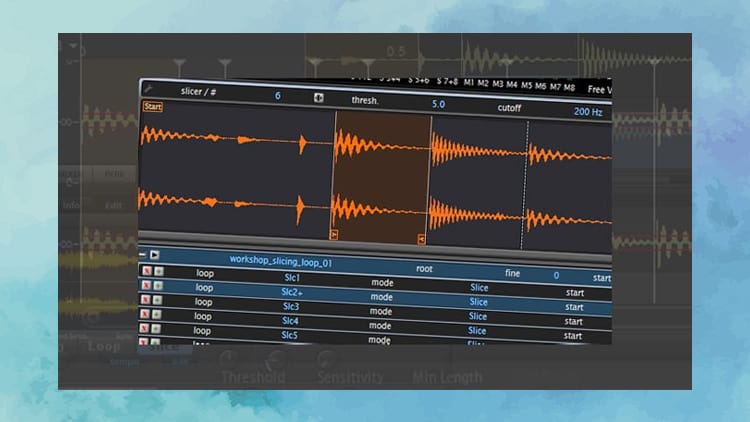Toggle the M8 button
The height and width of the screenshot is (422, 750).
pyautogui.click(x=569, y=88)
